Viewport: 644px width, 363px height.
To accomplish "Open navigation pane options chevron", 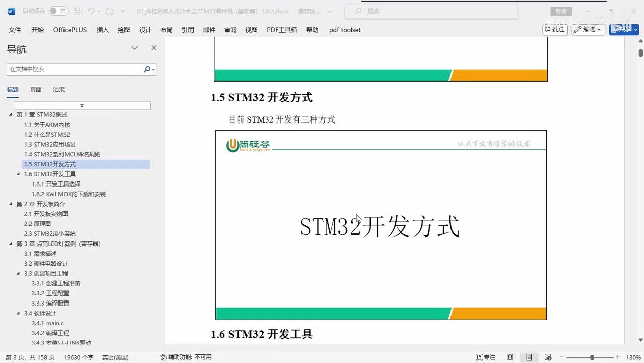I will (134, 48).
